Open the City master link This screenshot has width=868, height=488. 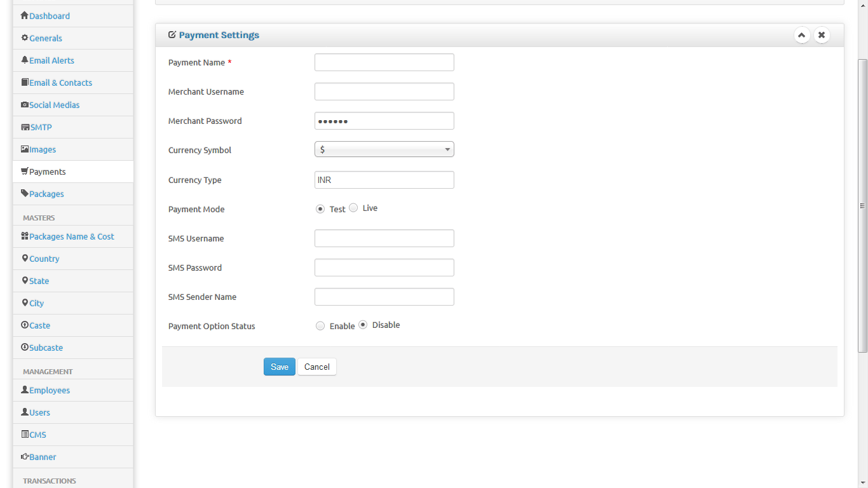[x=37, y=303]
